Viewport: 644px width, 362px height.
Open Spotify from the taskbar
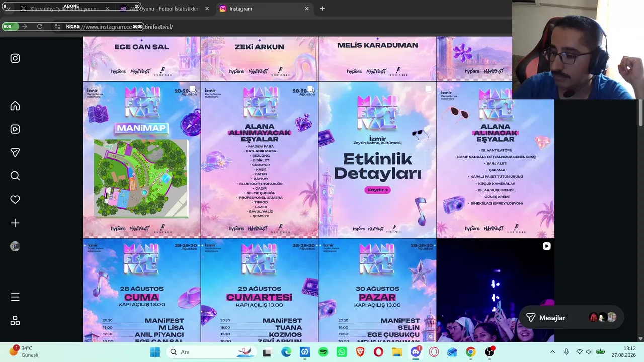(323, 352)
